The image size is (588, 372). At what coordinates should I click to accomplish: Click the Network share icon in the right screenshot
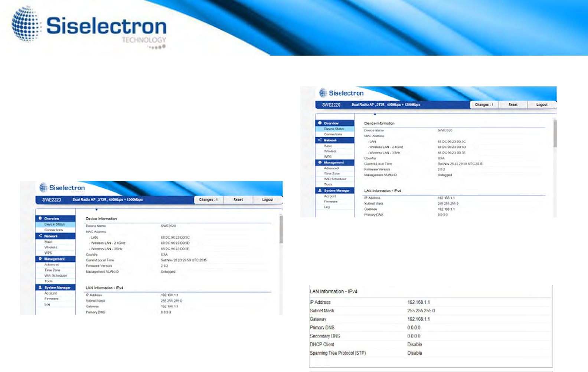tap(320, 140)
